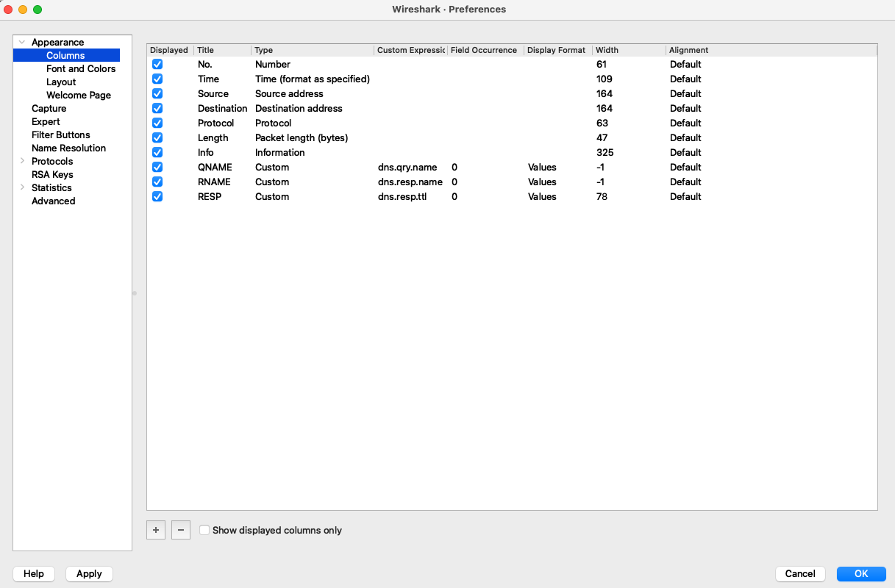895x588 pixels.
Task: Click the Apply button
Action: pyautogui.click(x=89, y=573)
